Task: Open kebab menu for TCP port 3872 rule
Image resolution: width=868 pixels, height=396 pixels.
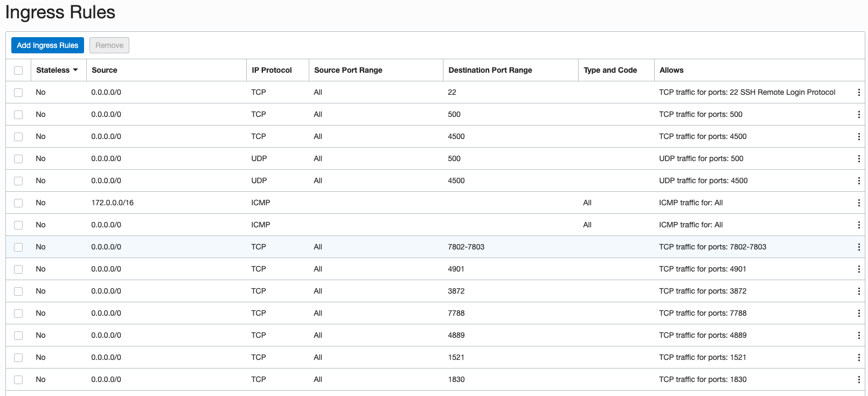Action: (858, 291)
